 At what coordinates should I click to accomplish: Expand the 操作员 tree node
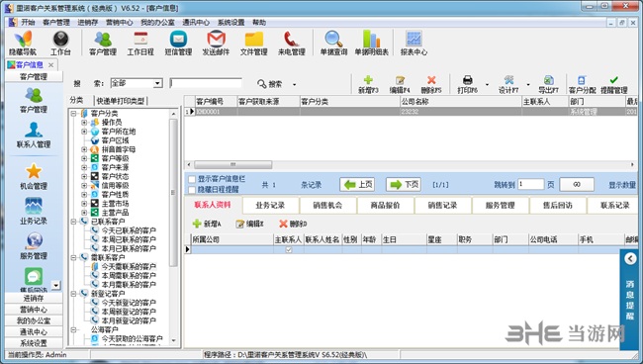pos(84,122)
